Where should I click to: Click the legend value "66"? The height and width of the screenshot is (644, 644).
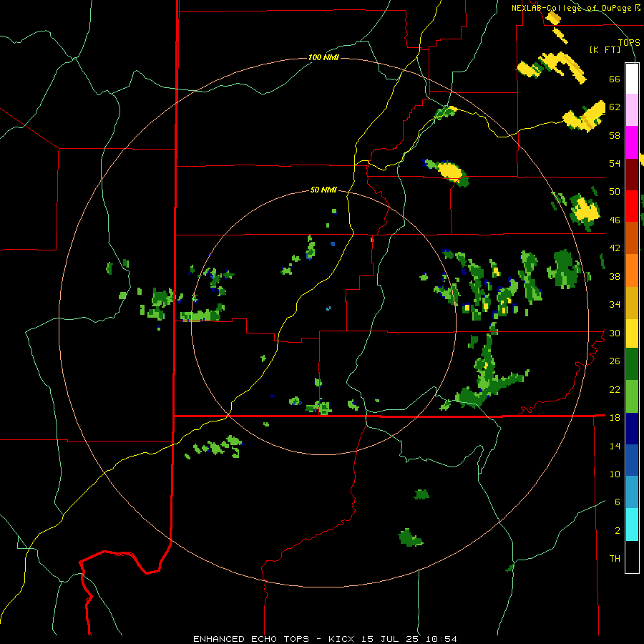coord(615,79)
